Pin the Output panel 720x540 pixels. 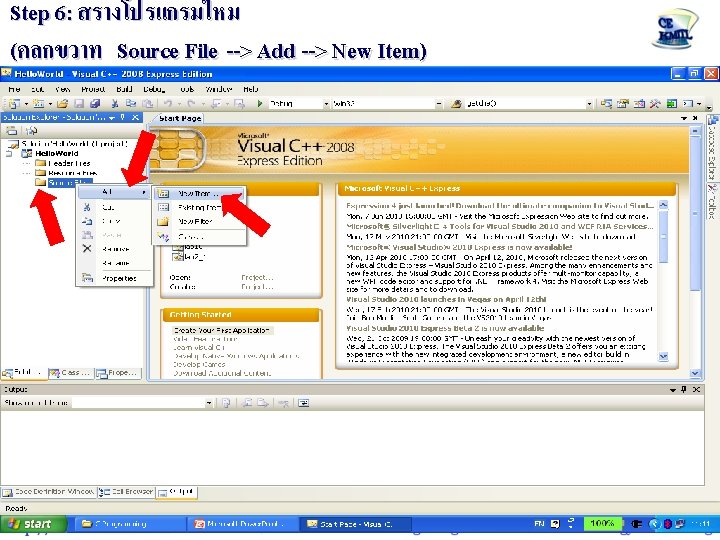click(684, 389)
